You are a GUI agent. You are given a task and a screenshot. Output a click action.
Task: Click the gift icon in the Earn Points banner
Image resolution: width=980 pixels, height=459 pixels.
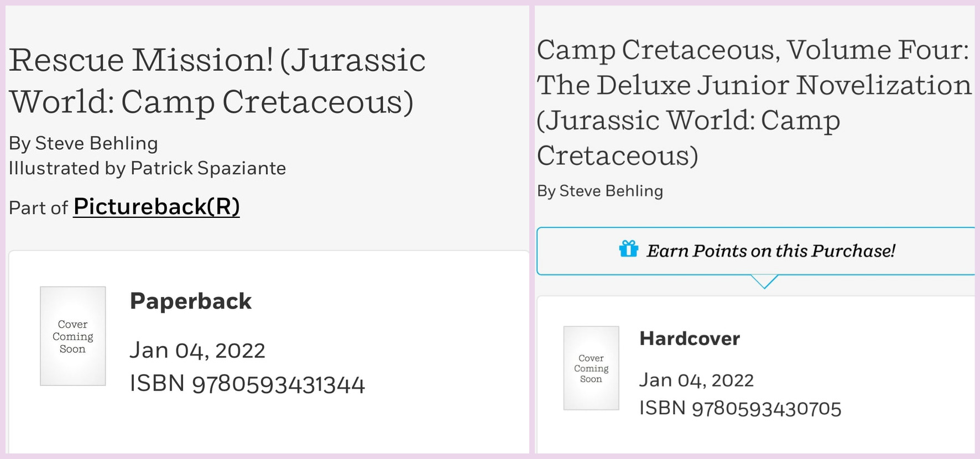(x=629, y=251)
